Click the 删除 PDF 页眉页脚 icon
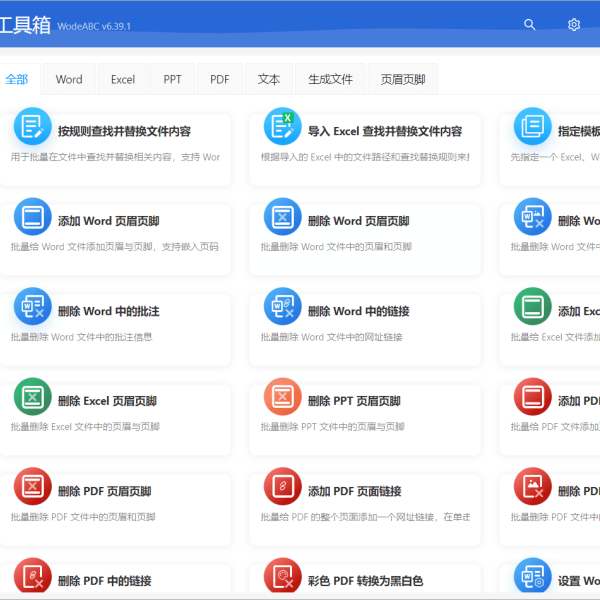This screenshot has height=600, width=600. pos(33,486)
